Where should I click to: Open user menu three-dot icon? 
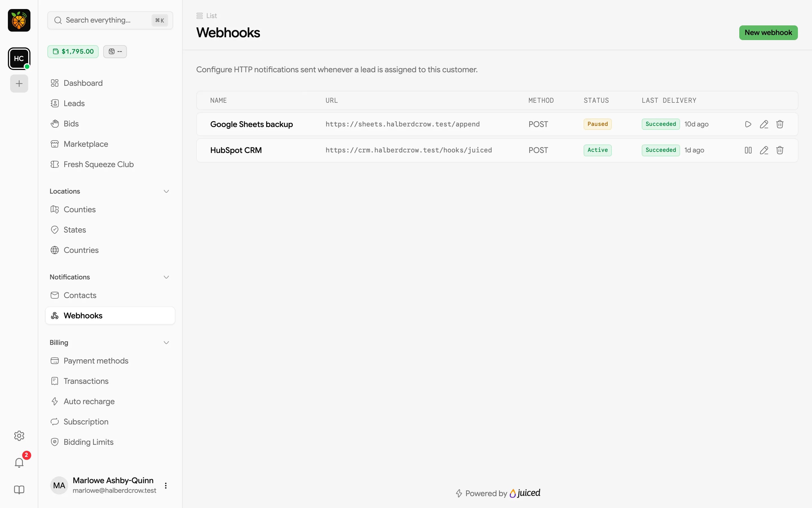[x=166, y=485]
